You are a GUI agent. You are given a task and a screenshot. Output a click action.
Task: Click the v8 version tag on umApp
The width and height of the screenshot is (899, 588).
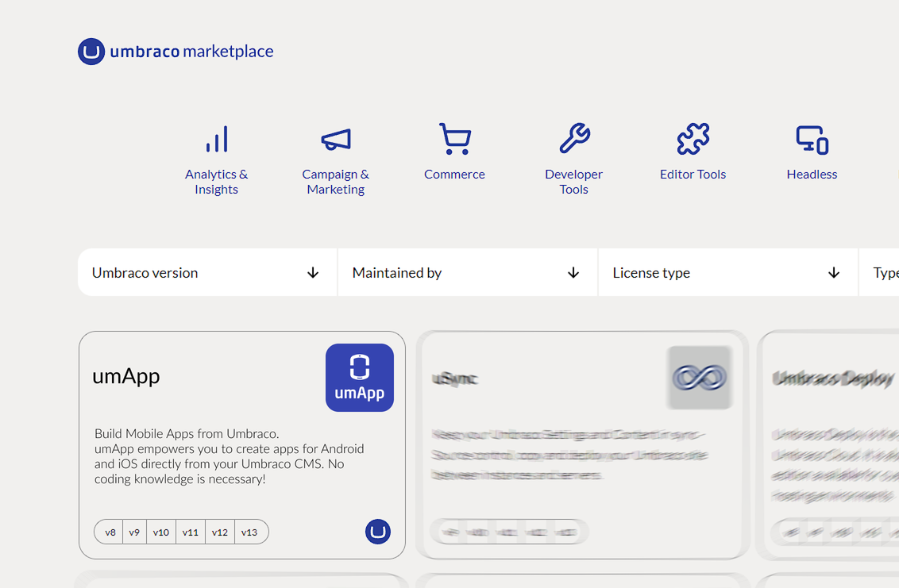point(110,532)
